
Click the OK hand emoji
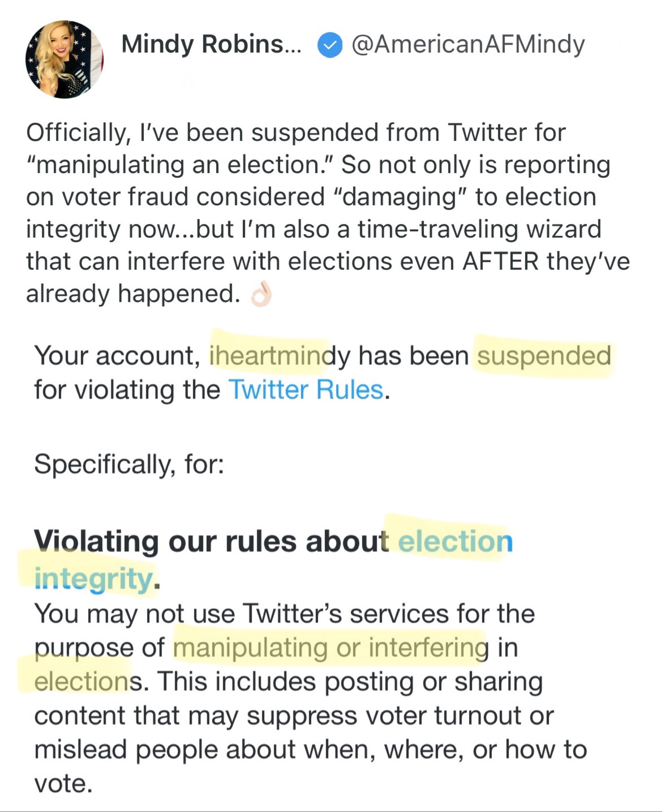click(261, 294)
